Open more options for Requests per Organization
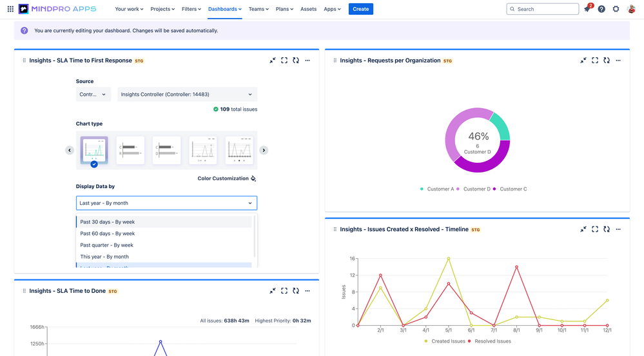Screen dimensions: 644x356 click(618, 61)
